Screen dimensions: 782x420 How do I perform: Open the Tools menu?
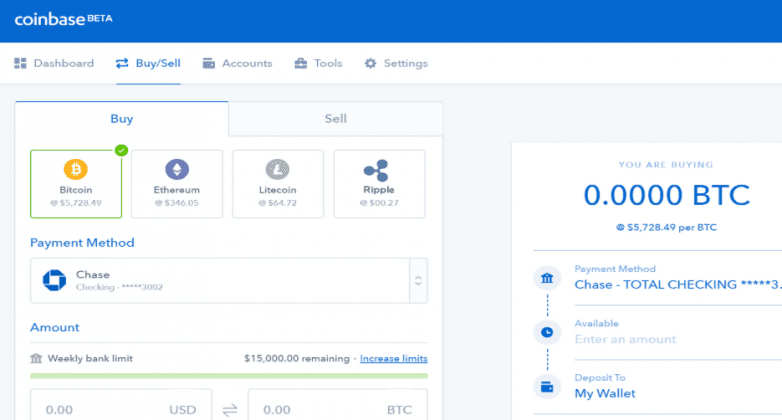pyautogui.click(x=319, y=63)
